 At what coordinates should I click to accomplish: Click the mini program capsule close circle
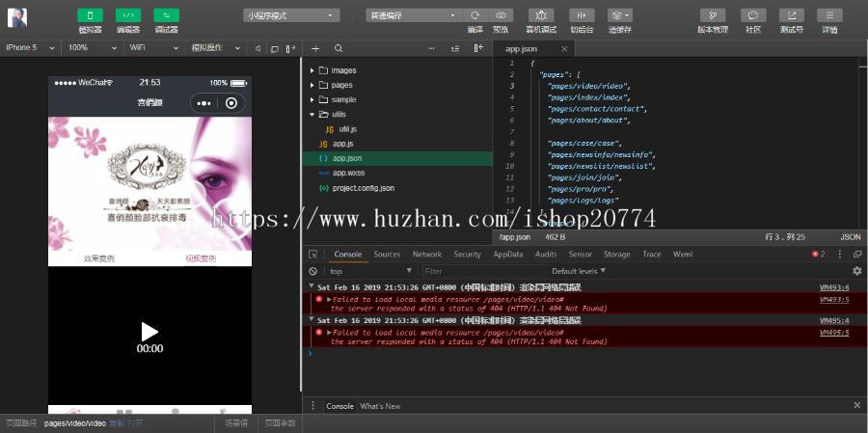point(231,103)
